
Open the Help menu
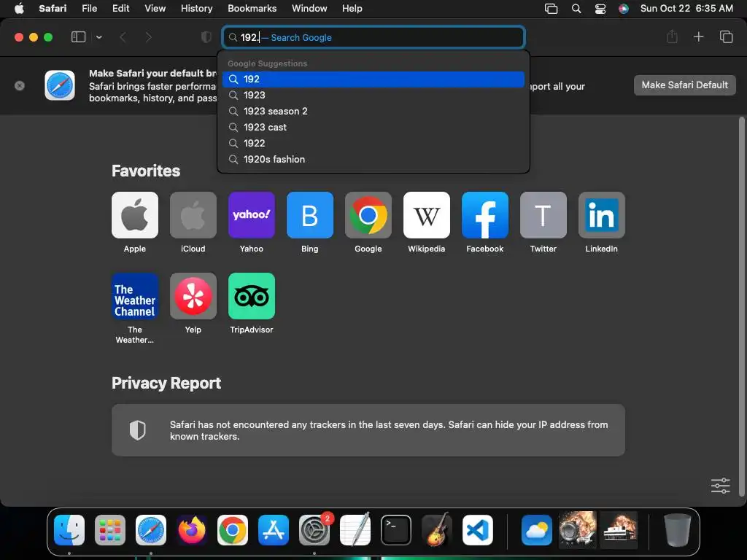coord(352,8)
